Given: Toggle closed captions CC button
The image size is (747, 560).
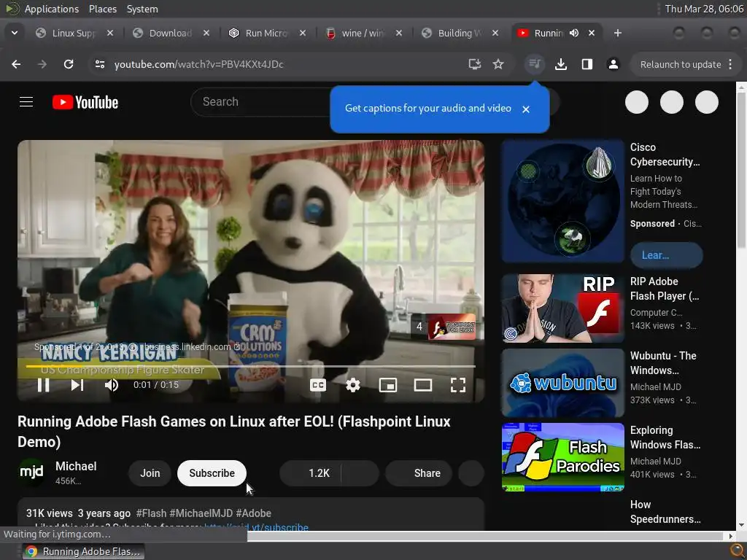Looking at the screenshot, I should [318, 385].
